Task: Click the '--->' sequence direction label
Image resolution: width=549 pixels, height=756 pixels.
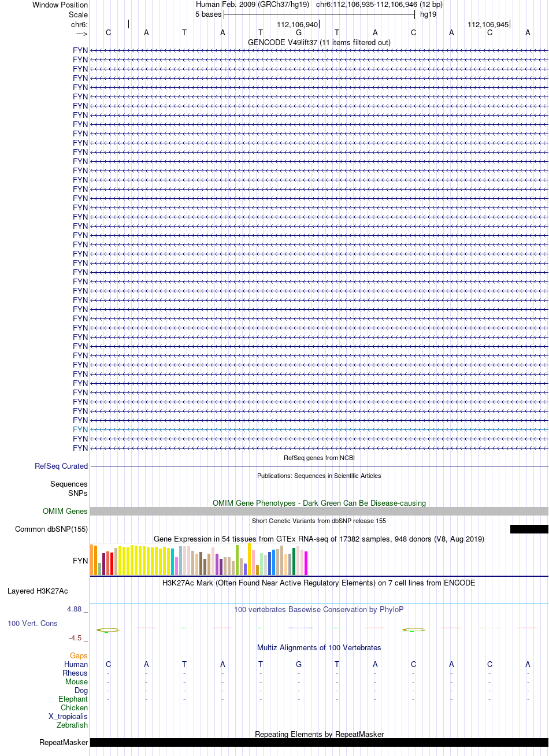Action: 81,34
